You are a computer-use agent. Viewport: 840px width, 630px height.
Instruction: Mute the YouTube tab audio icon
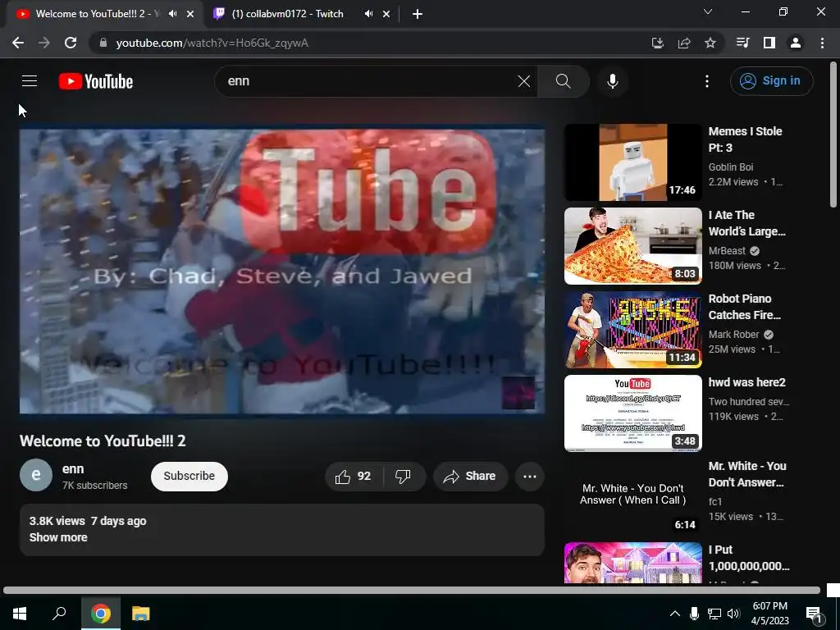coord(172,14)
